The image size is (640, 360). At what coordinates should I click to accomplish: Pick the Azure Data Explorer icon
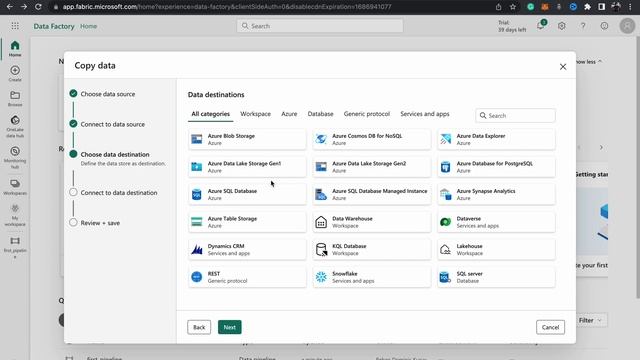pyautogui.click(x=446, y=139)
